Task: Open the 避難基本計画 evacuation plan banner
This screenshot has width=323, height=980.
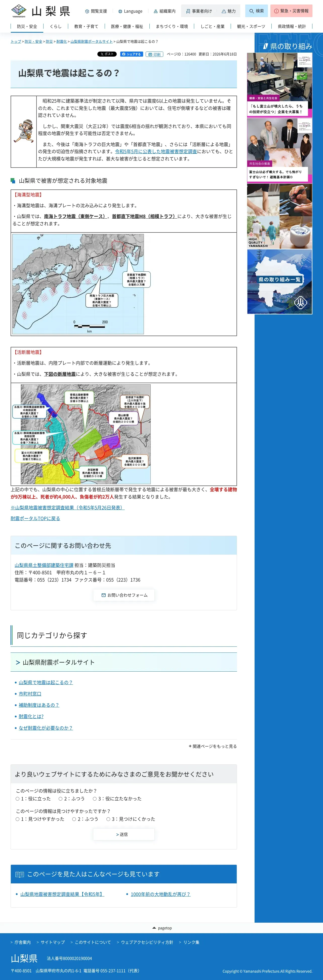Action: pyautogui.click(x=280, y=151)
